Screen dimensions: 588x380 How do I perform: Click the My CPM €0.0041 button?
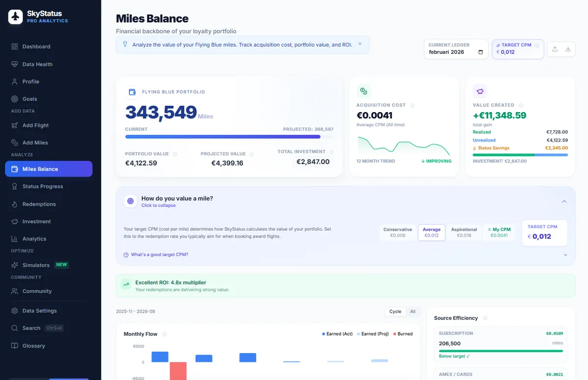(499, 232)
